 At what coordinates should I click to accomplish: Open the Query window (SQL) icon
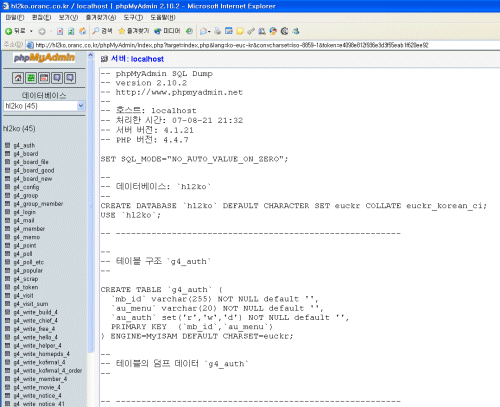[x=44, y=78]
